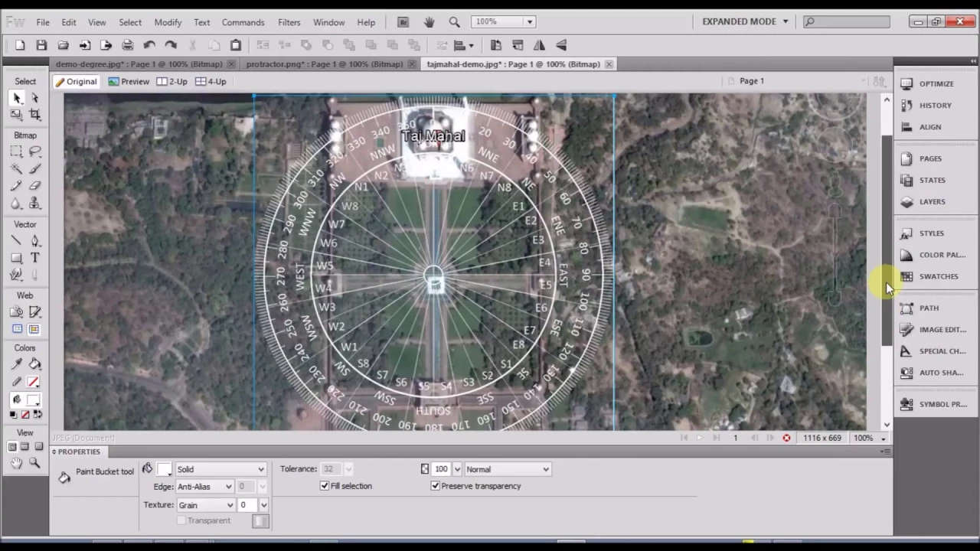Viewport: 980px width, 551px height.
Task: Open the Edge Anti-Alias dropdown
Action: [204, 487]
